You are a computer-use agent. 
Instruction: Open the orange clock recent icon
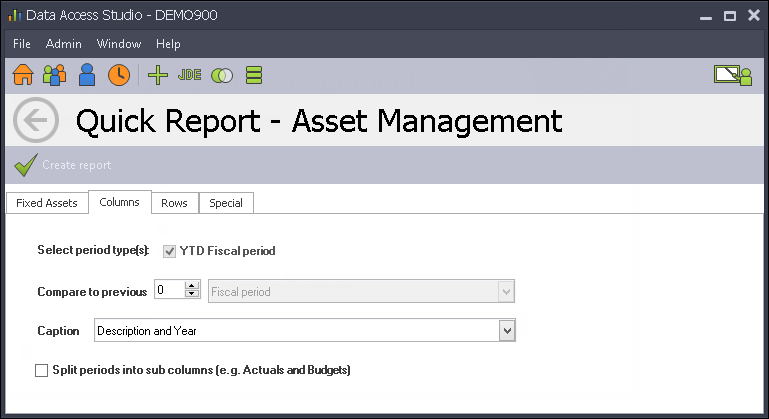tap(119, 75)
